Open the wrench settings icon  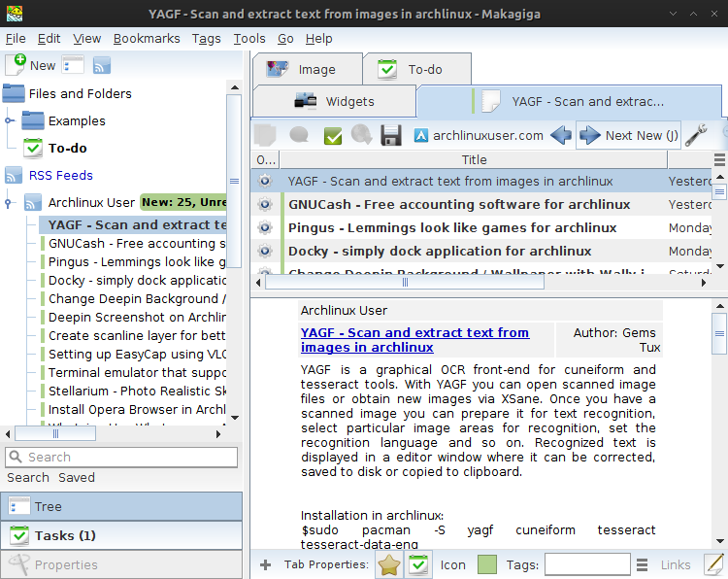point(696,135)
